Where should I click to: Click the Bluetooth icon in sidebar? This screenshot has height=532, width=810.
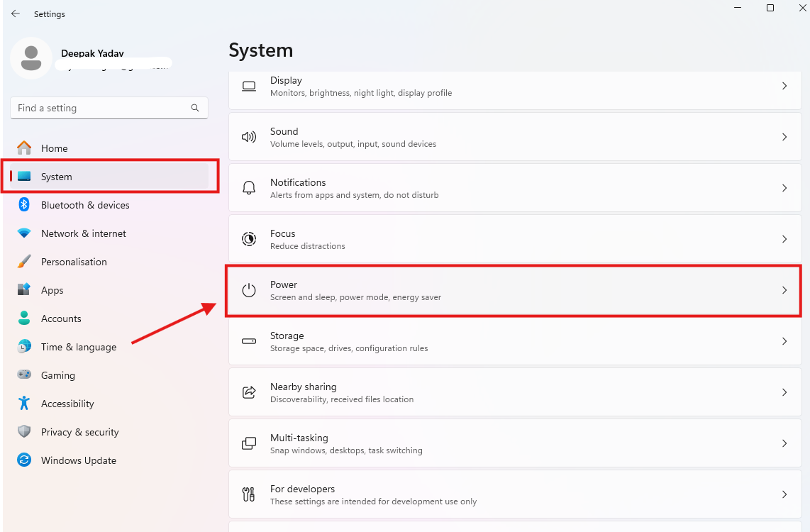click(24, 204)
